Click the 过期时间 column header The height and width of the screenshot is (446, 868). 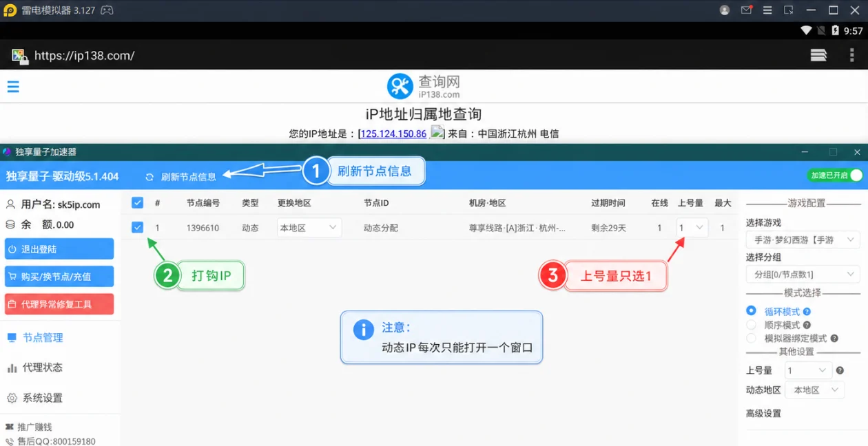point(608,203)
